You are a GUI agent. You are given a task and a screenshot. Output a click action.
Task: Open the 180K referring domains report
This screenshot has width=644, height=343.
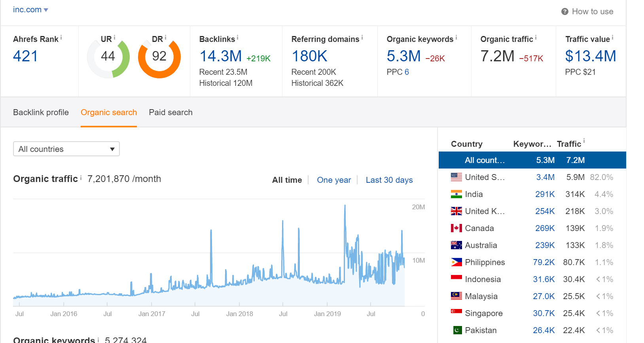coord(309,56)
